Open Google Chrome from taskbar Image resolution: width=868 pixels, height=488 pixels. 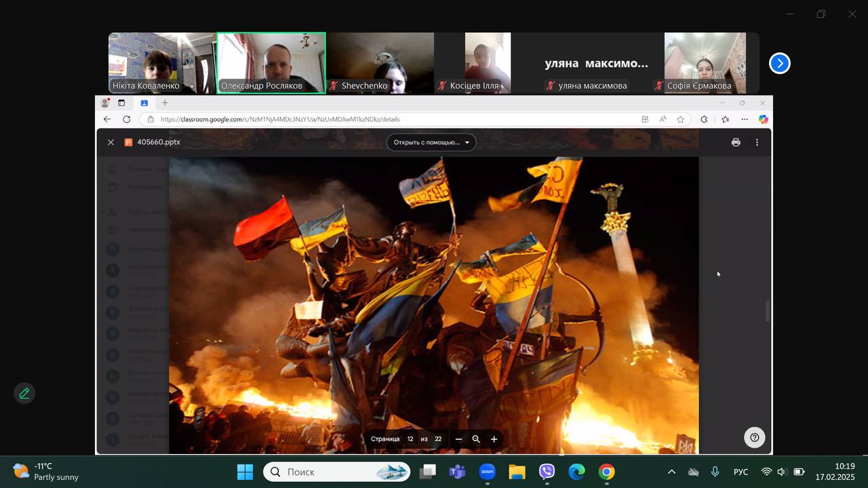606,472
